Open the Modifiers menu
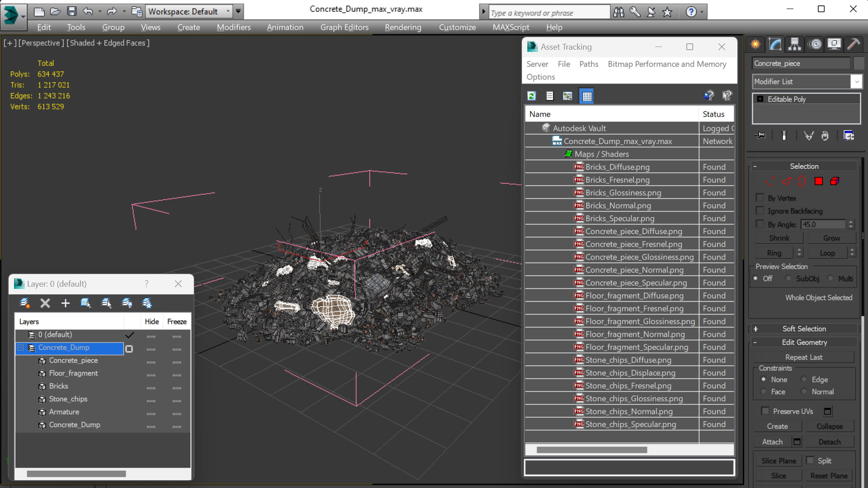This screenshot has width=868, height=488. 234,27
